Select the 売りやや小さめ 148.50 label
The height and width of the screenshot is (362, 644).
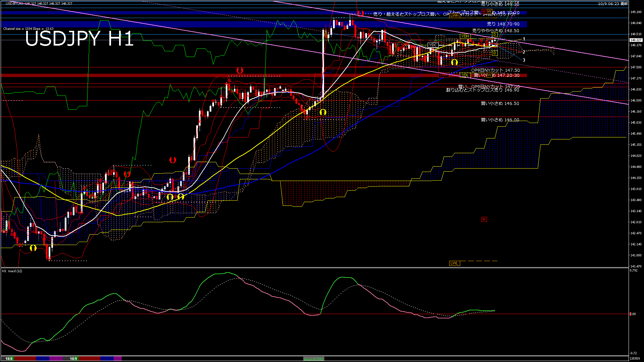click(x=496, y=31)
